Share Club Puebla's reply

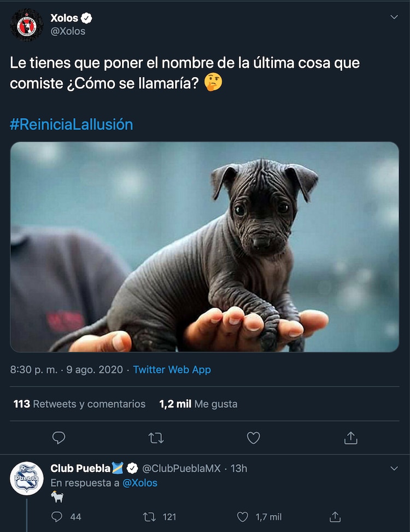335,516
